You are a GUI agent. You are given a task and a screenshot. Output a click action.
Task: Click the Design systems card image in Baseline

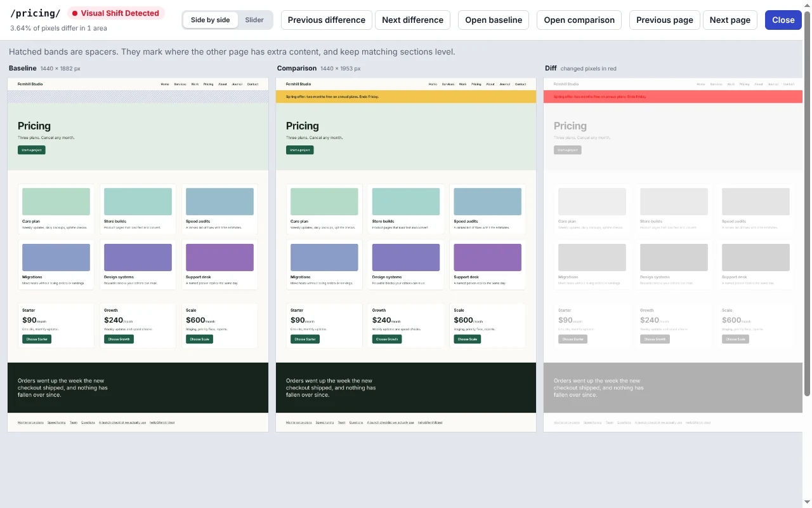pyautogui.click(x=138, y=257)
